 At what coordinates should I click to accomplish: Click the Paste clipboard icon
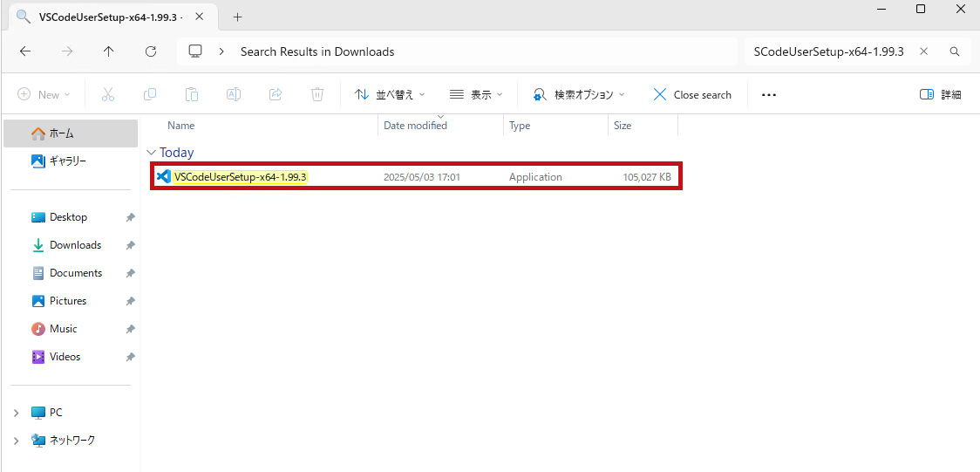pyautogui.click(x=192, y=94)
